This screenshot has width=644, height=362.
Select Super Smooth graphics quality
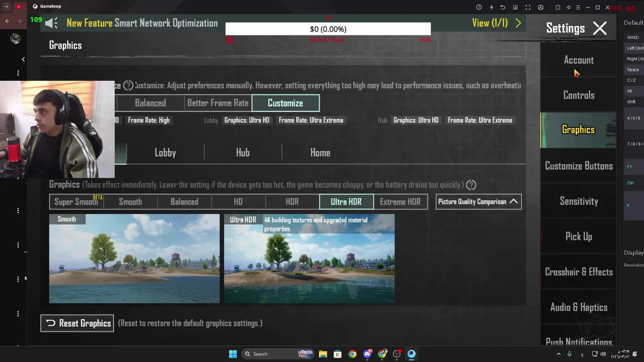point(76,202)
